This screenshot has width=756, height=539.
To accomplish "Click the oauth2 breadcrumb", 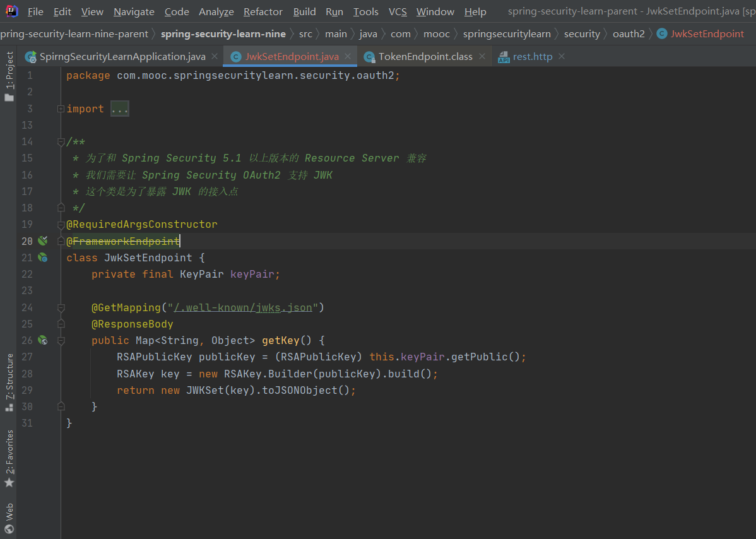I will click(x=629, y=33).
